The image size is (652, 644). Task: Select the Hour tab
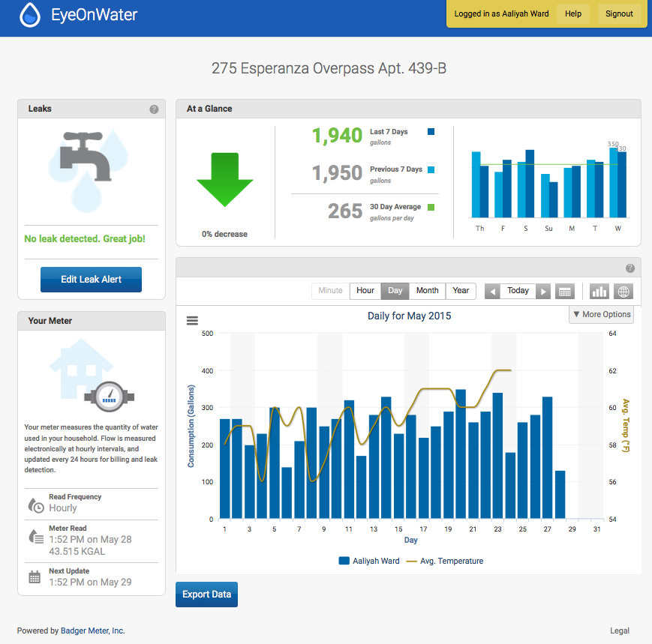pos(365,290)
